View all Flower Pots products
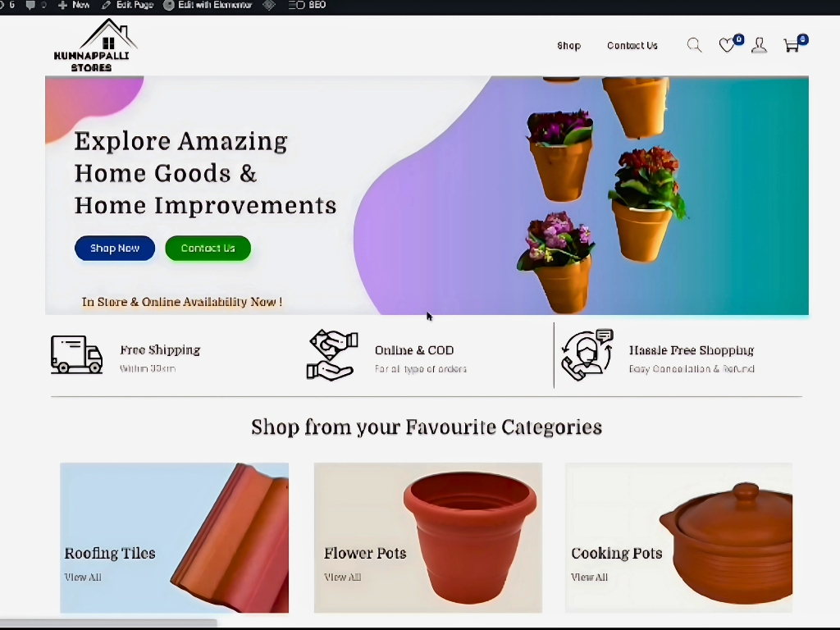 [x=342, y=577]
